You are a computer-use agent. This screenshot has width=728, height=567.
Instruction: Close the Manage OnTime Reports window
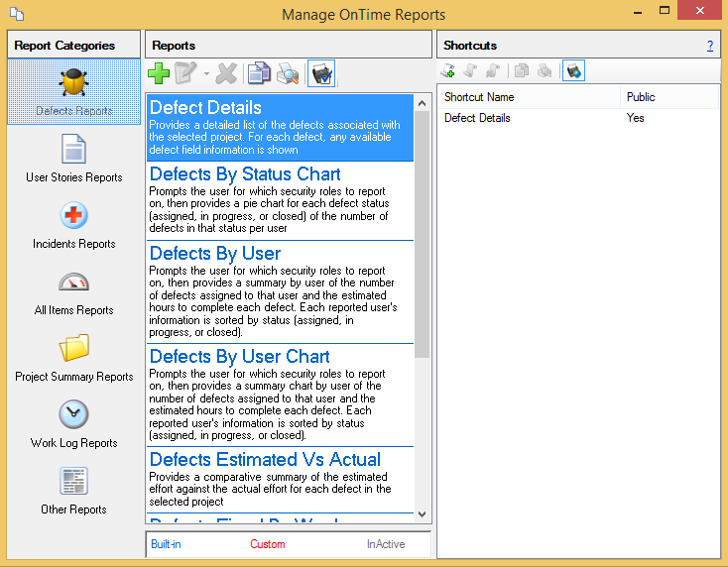click(x=699, y=10)
